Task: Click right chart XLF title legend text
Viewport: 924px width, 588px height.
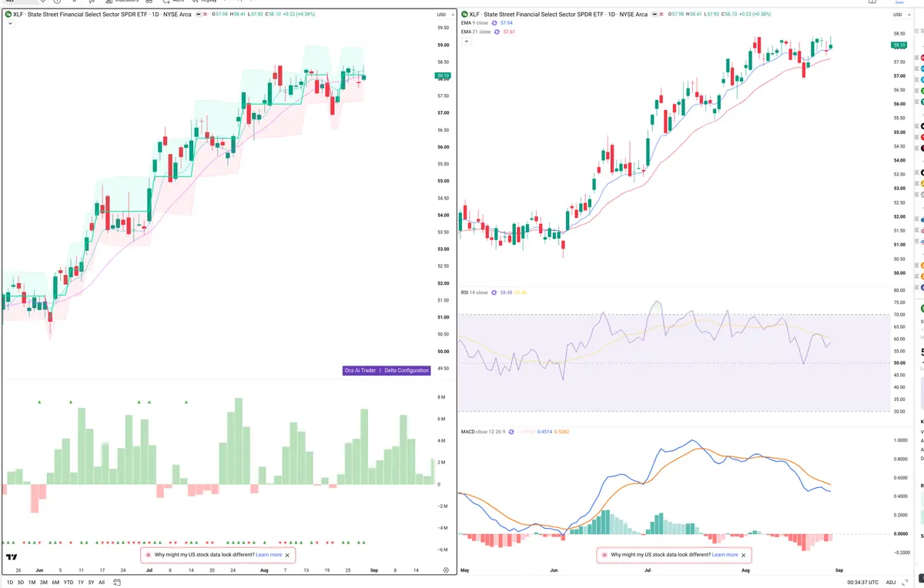Action: pyautogui.click(x=558, y=15)
